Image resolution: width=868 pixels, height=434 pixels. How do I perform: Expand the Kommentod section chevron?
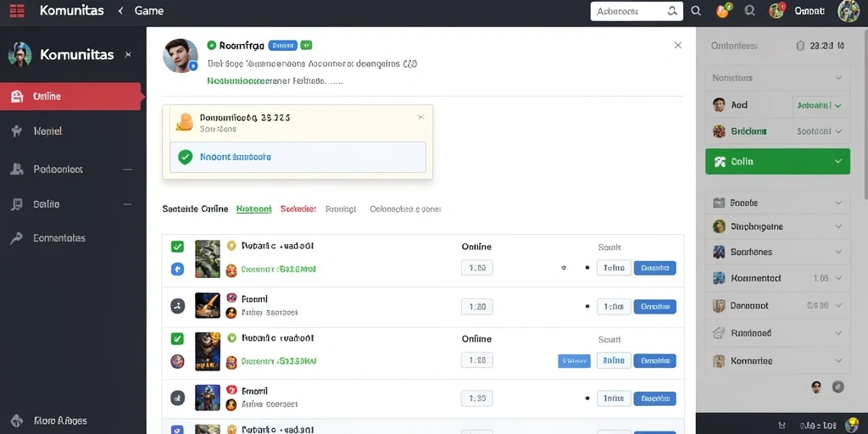coord(838,278)
